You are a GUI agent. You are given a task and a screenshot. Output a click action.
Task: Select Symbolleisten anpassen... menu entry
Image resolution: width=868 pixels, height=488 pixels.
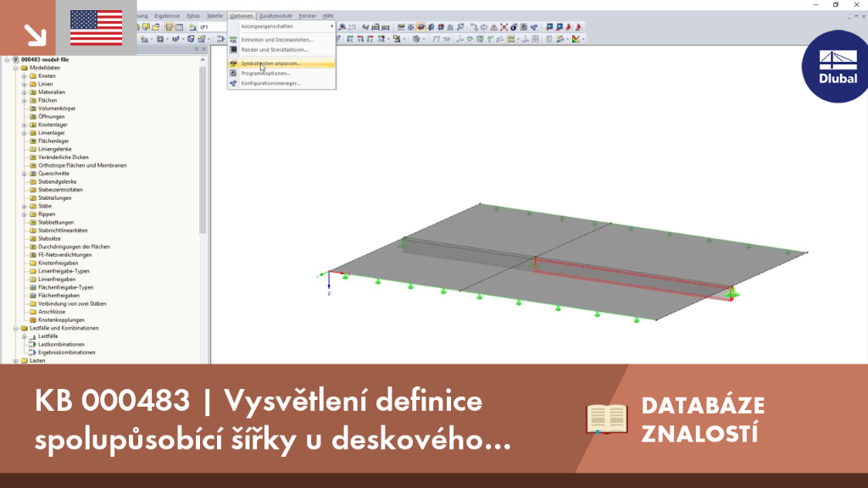[281, 64]
